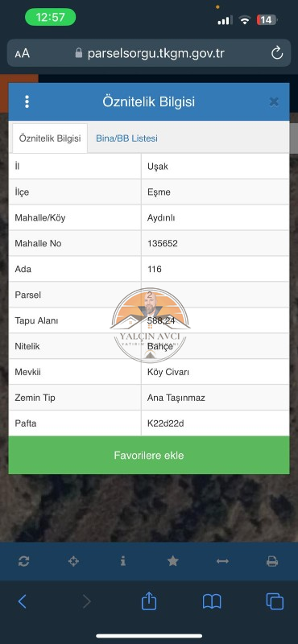Open the three-dot menu in Öznitelik Bilgisi header
The image size is (298, 644).
click(x=27, y=101)
